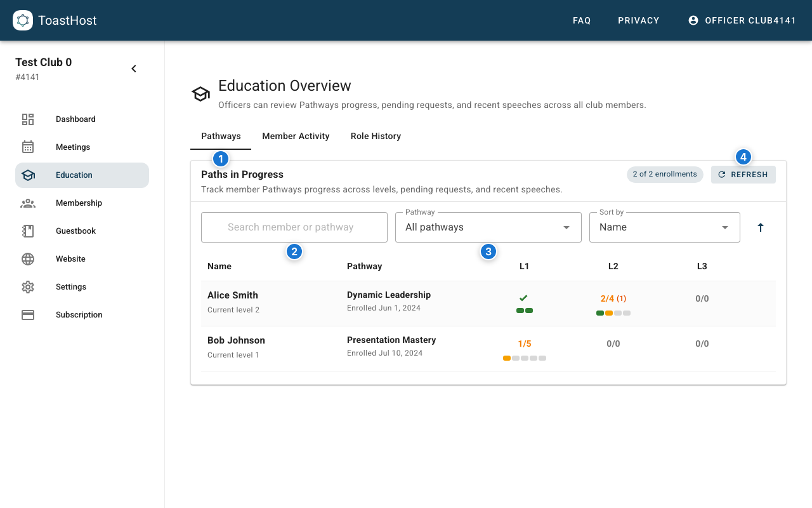
Task: Select the Guestbook icon in the sidebar
Action: (x=28, y=231)
